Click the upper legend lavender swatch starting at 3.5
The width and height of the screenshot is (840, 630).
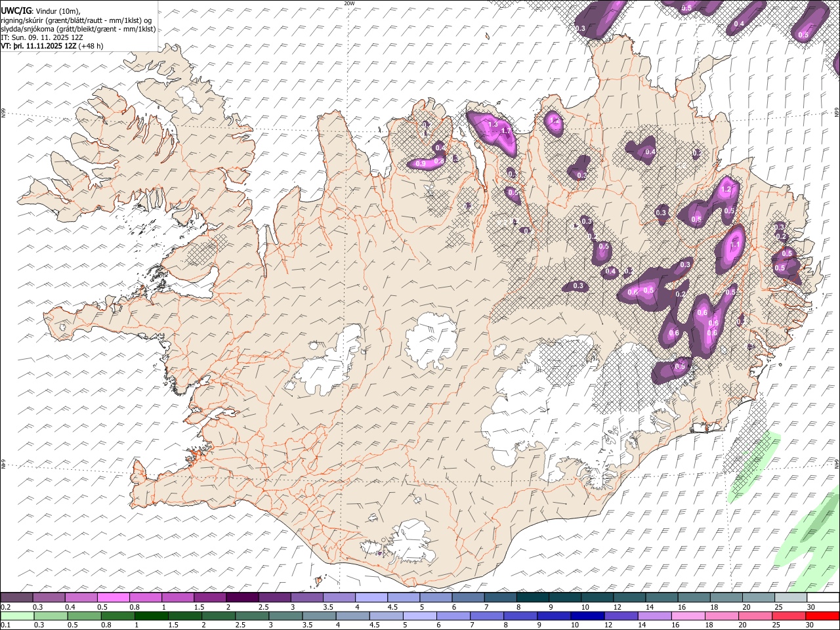339,598
